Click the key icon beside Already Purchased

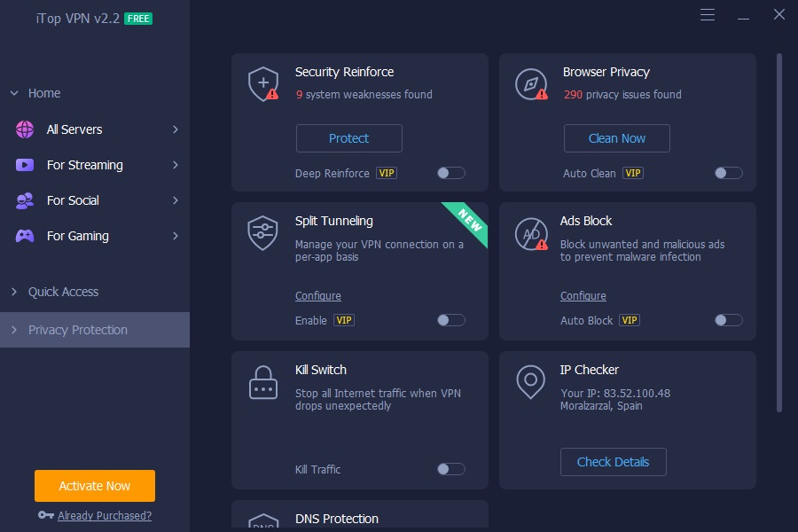[x=46, y=515]
